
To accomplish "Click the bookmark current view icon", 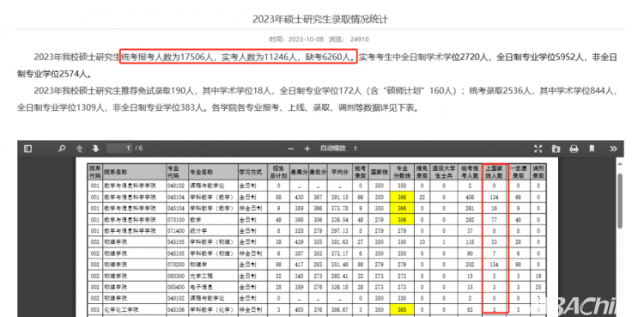I will (592, 149).
